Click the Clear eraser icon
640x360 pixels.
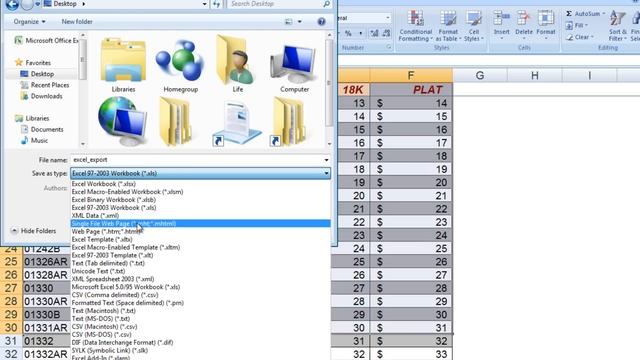click(570, 37)
